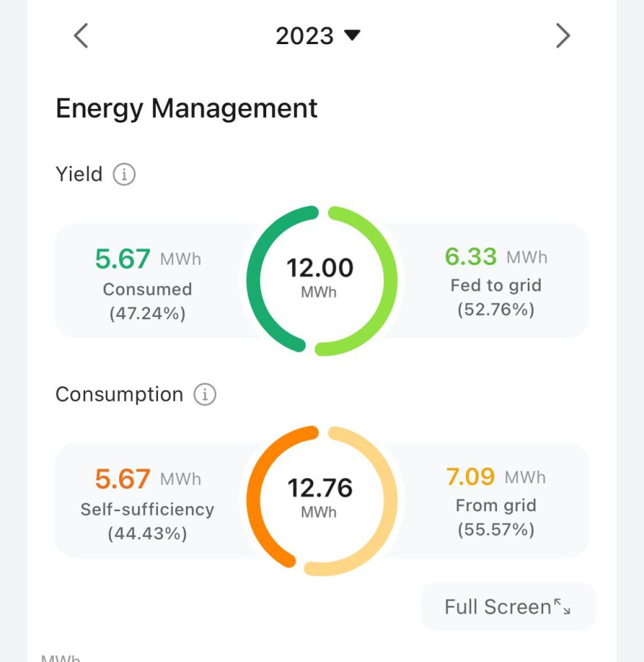Click the Yield section label
Viewport: 644px width, 662px height.
point(79,174)
